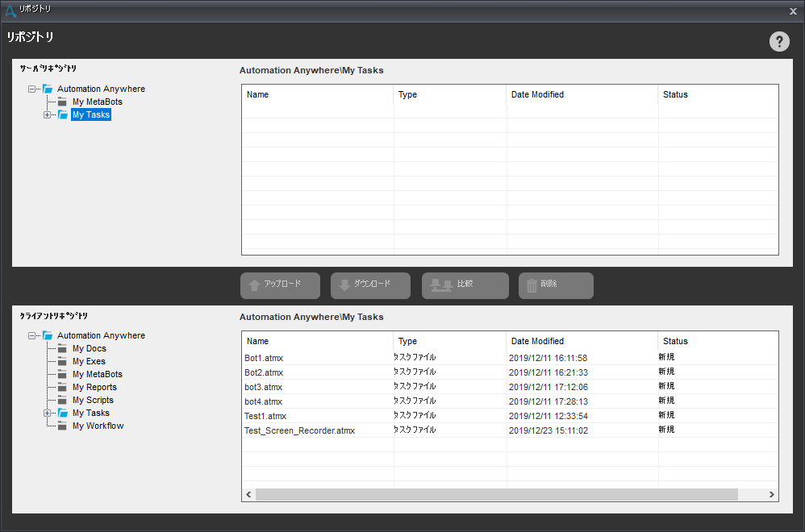Select Test_Screen_Recorder.atmx file

300,430
